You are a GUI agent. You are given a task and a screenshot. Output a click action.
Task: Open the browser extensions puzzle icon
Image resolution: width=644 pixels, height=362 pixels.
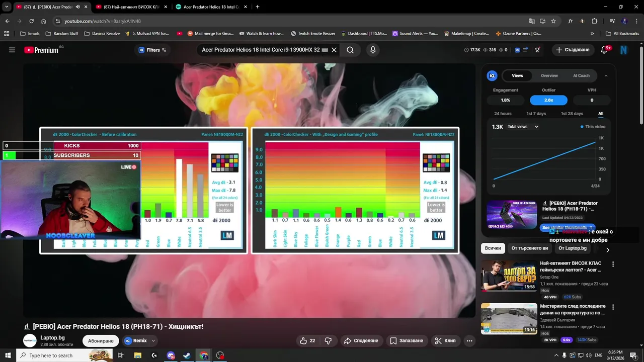coord(595,21)
